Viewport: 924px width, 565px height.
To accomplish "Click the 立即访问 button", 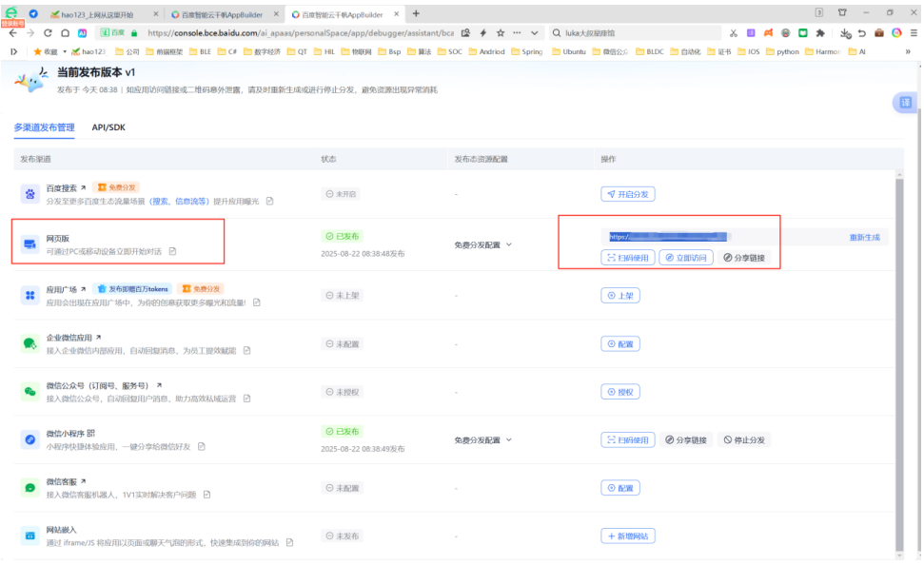I will pos(686,258).
